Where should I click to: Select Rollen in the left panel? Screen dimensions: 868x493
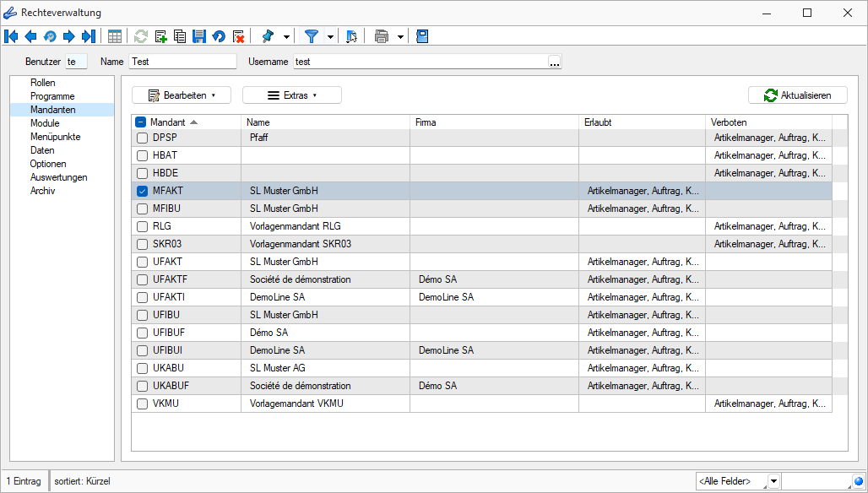(42, 83)
